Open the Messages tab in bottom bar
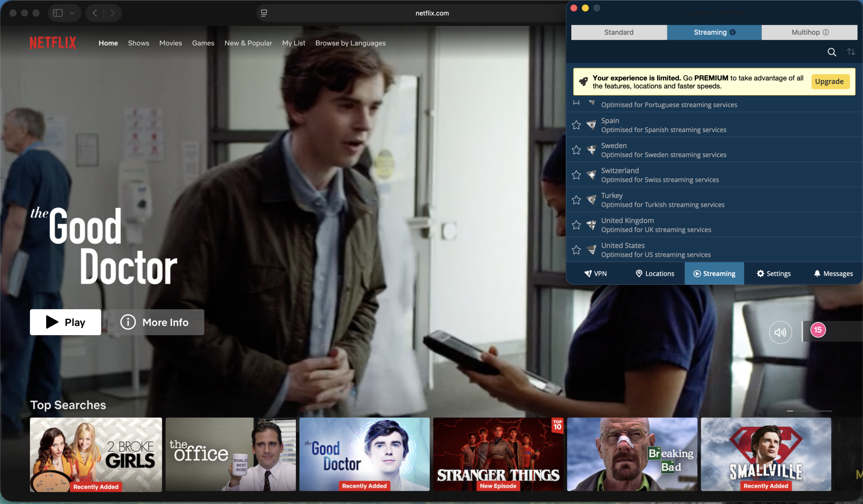Image resolution: width=863 pixels, height=504 pixels. pos(833,273)
